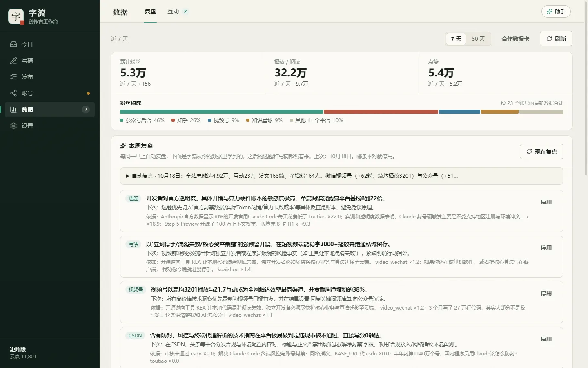Open 账号 in the sidebar

(50, 93)
